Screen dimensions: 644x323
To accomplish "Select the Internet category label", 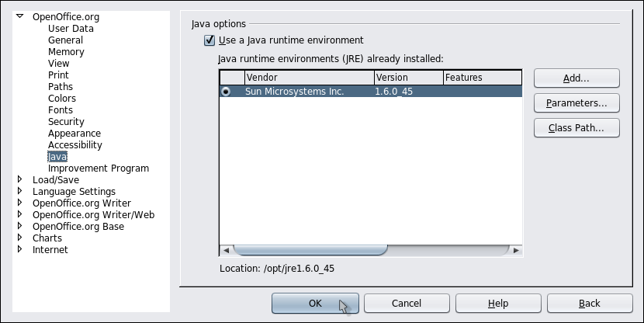I will point(50,249).
